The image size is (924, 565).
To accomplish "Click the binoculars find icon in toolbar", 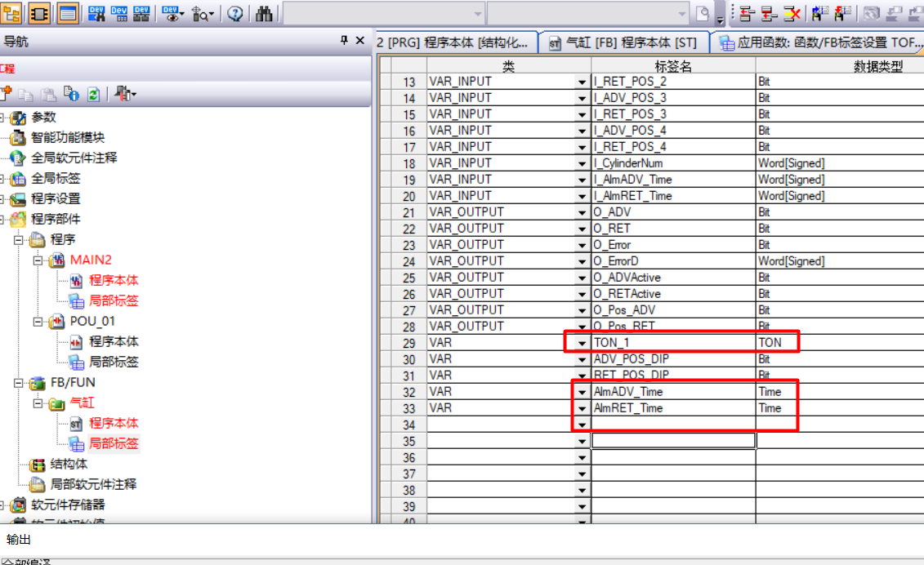I will pyautogui.click(x=264, y=13).
